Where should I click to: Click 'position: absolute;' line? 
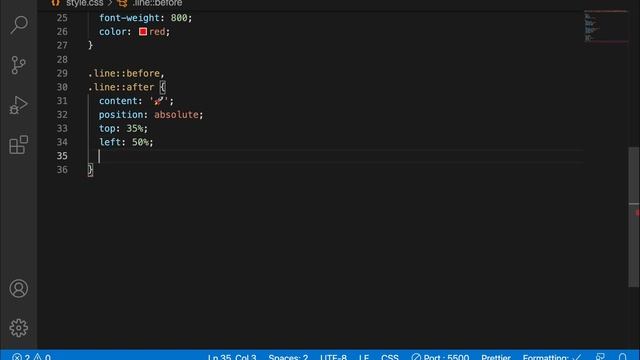pyautogui.click(x=151, y=115)
